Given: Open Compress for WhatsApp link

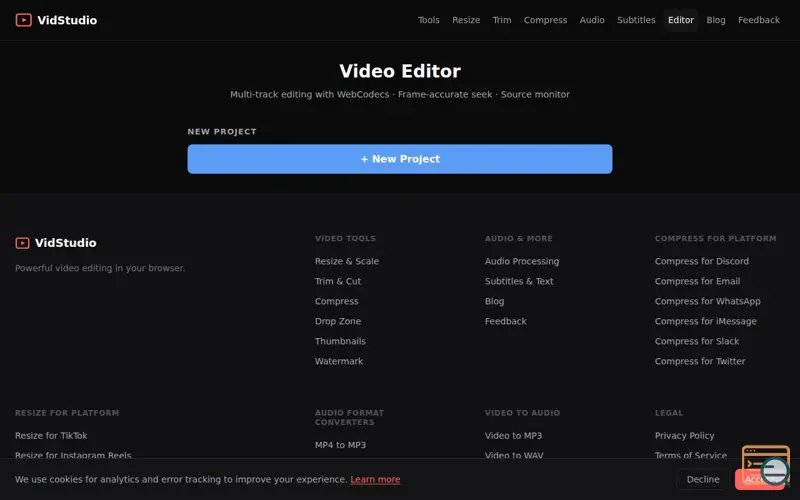Looking at the screenshot, I should tap(707, 301).
